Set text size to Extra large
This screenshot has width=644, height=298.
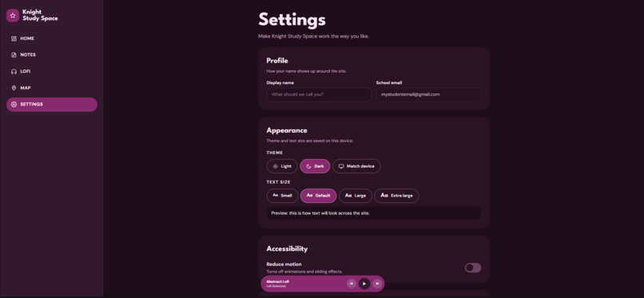397,196
